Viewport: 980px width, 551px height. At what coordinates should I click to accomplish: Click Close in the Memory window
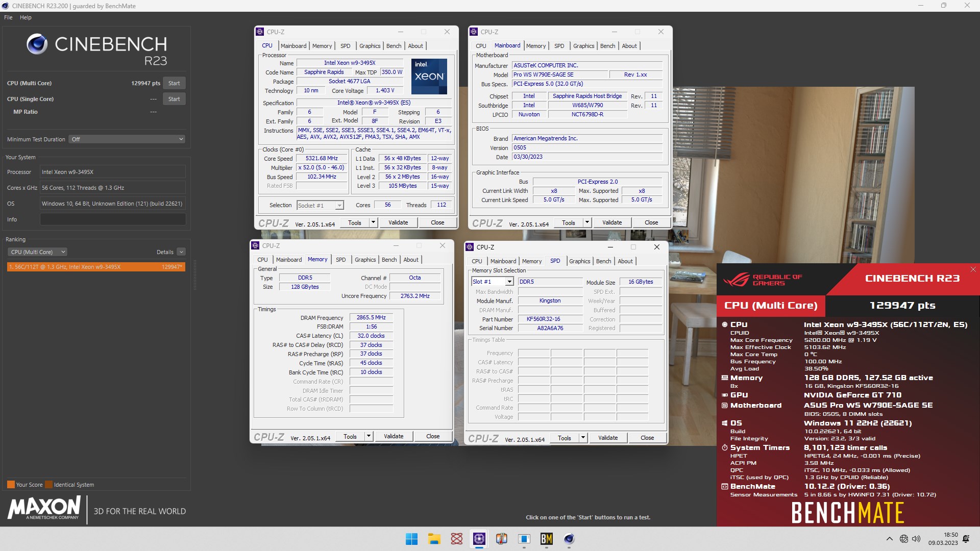pyautogui.click(x=433, y=436)
